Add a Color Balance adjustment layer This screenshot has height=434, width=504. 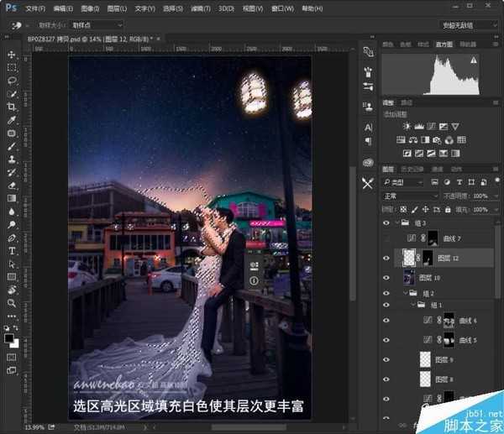[413, 139]
